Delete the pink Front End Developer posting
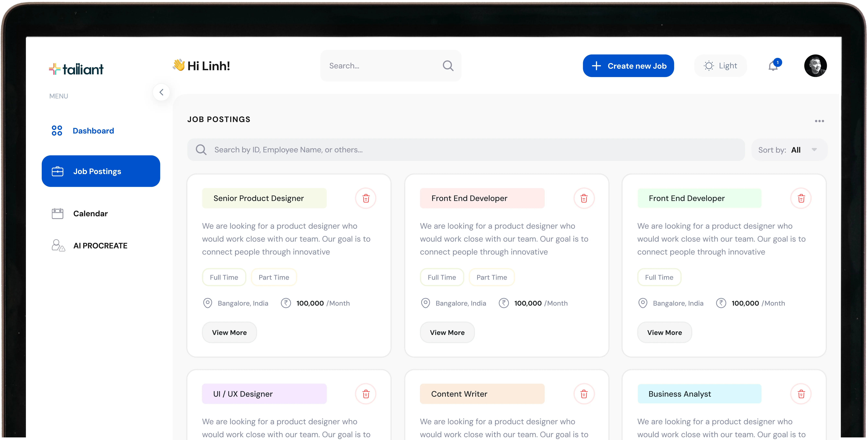Screen dimensions: 868x440 584,198
